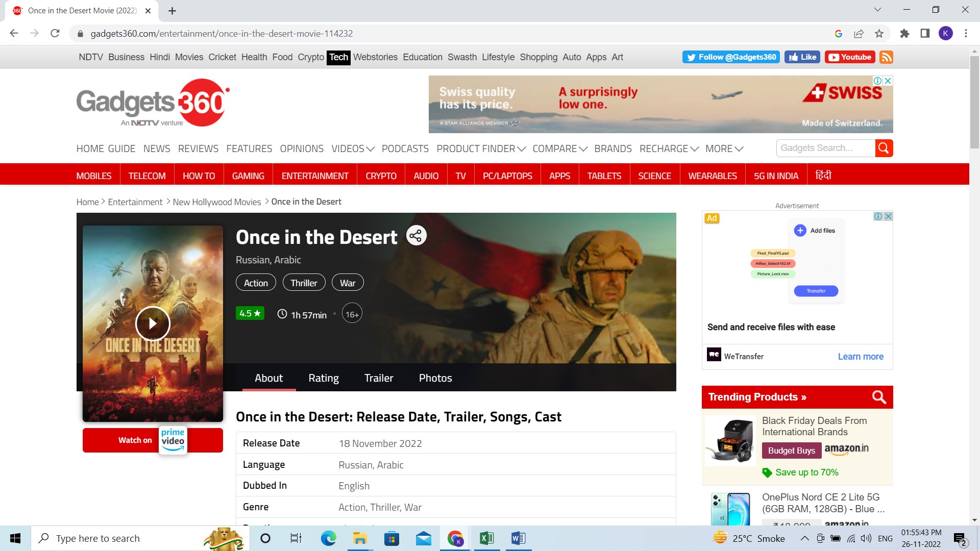
Task: Toggle the browser side panel icon
Action: coord(925,34)
